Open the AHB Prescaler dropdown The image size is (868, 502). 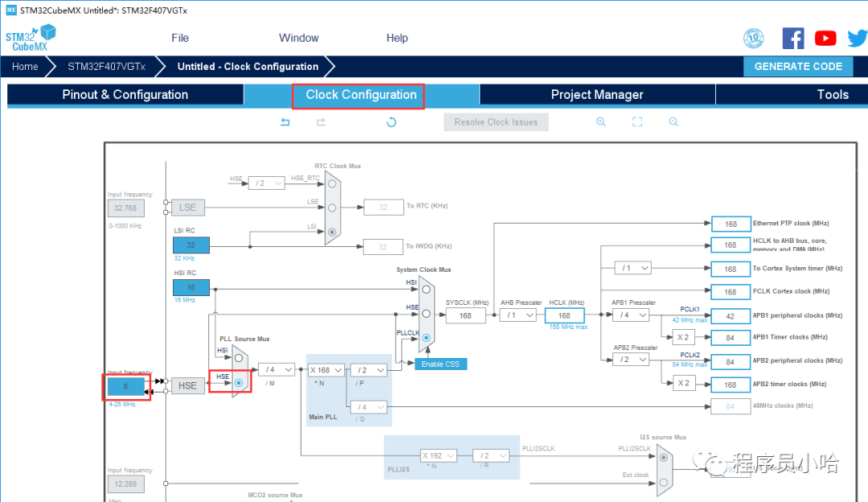tap(518, 315)
